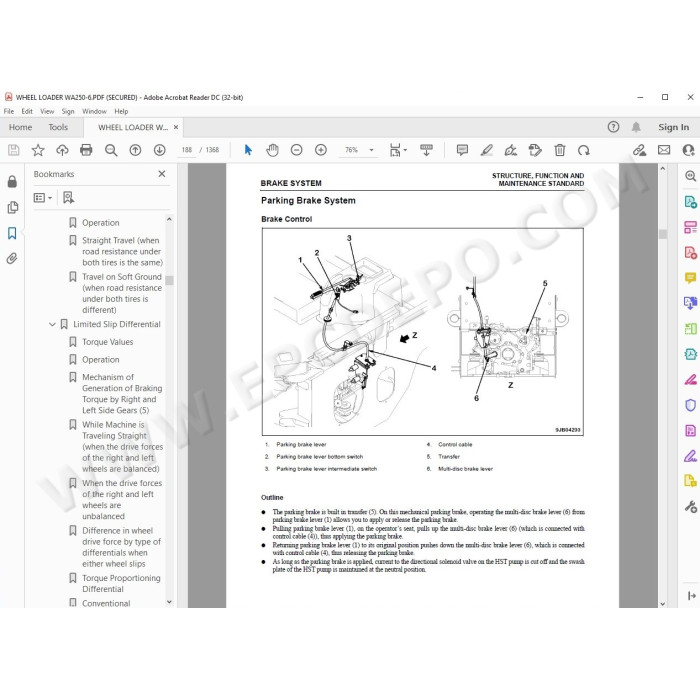This screenshot has width=700, height=700.
Task: Select the Highlight text pen
Action: tap(487, 150)
